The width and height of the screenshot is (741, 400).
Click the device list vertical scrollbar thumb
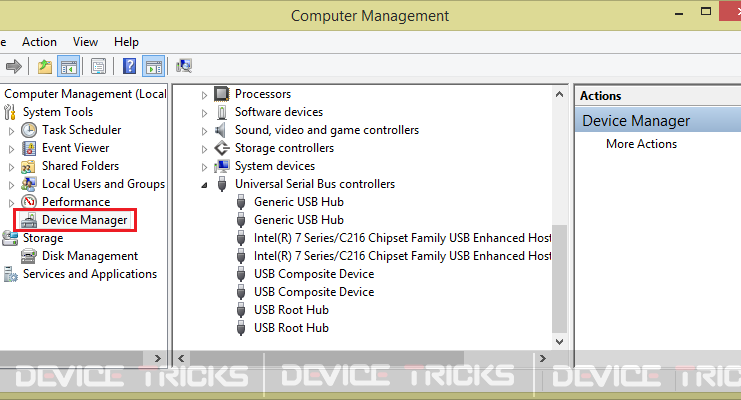[x=560, y=278]
